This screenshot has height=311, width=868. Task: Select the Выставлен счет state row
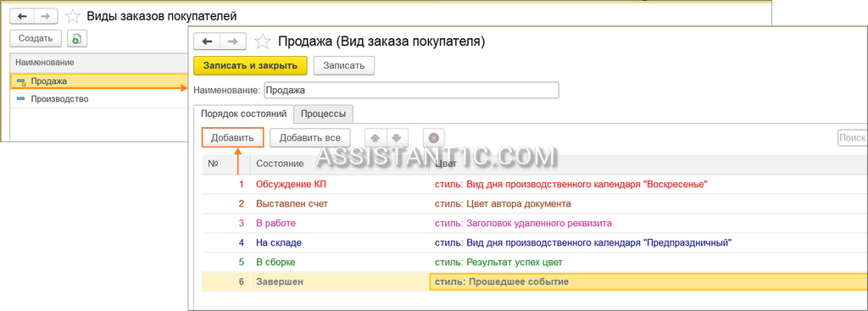click(x=535, y=203)
